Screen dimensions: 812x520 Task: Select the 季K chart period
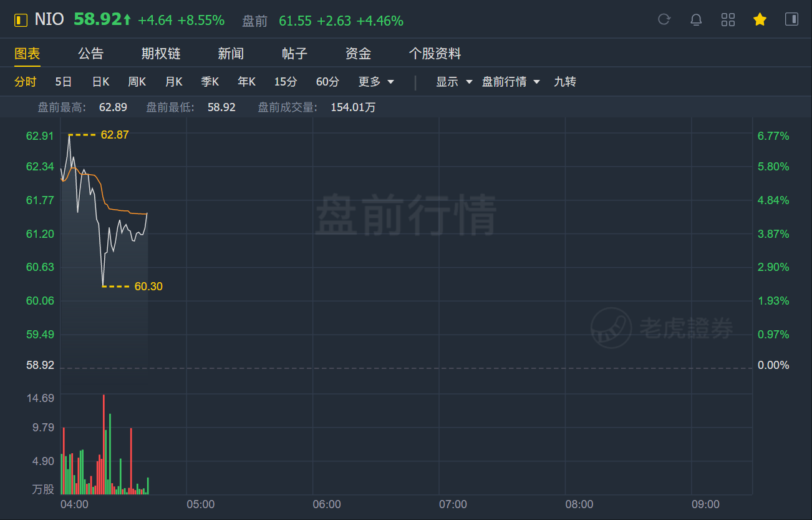[x=210, y=82]
